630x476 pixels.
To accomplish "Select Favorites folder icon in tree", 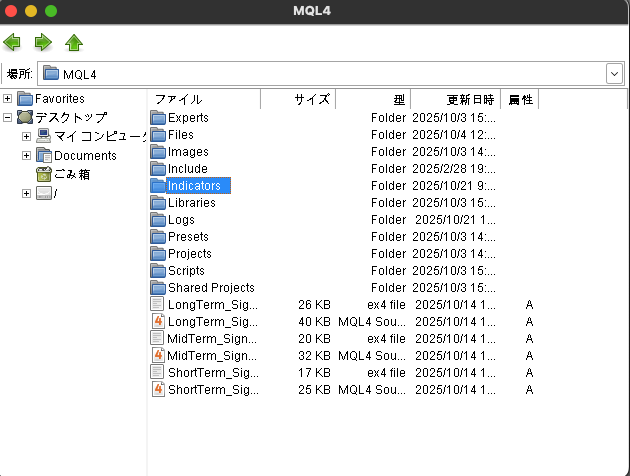I will (x=25, y=98).
